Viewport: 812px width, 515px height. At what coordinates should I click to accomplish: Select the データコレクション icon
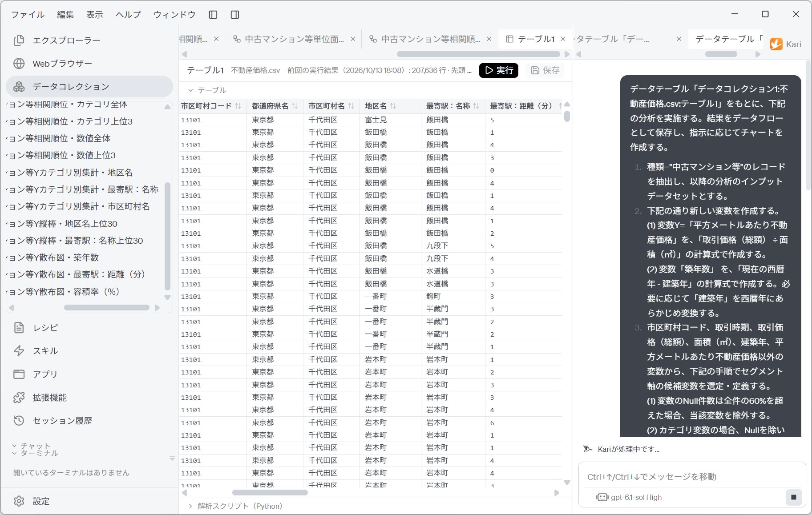(19, 87)
